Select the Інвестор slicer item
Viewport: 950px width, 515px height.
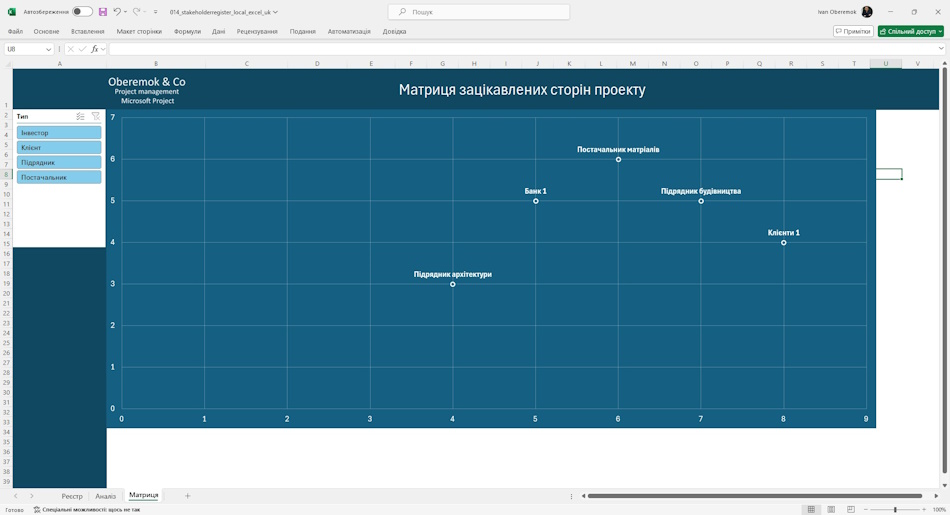(x=59, y=133)
